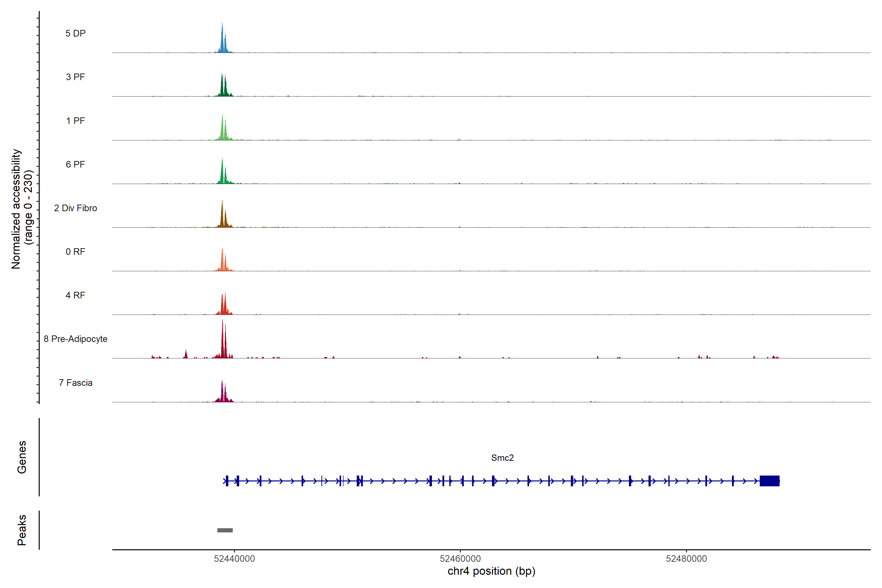Image resolution: width=882 pixels, height=588 pixels.
Task: Select the 6 PF track label
Action: [x=75, y=164]
